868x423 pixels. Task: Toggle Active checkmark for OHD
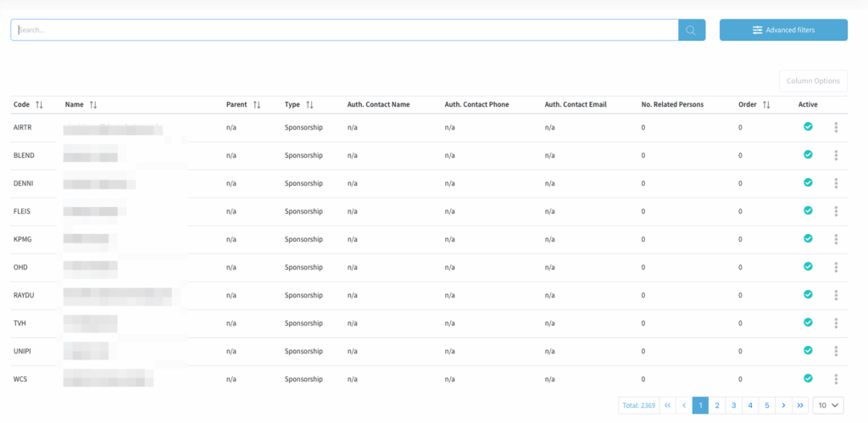click(808, 266)
